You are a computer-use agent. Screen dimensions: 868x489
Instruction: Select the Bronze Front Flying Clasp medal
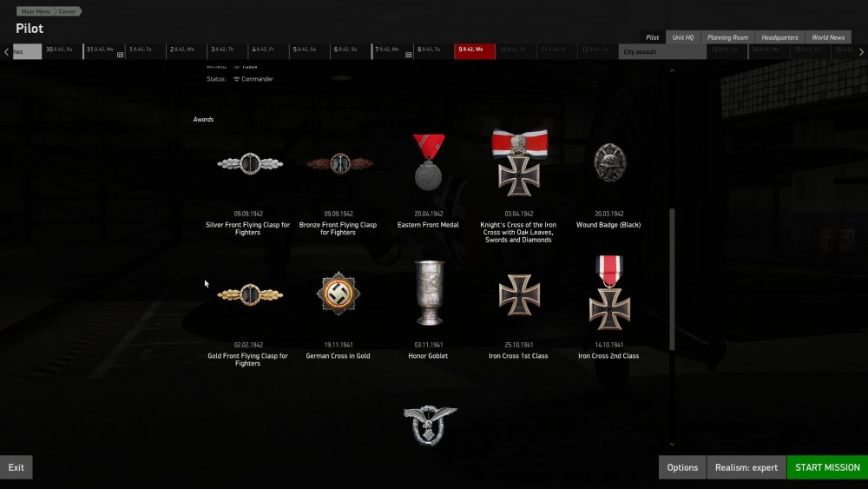[x=340, y=164]
